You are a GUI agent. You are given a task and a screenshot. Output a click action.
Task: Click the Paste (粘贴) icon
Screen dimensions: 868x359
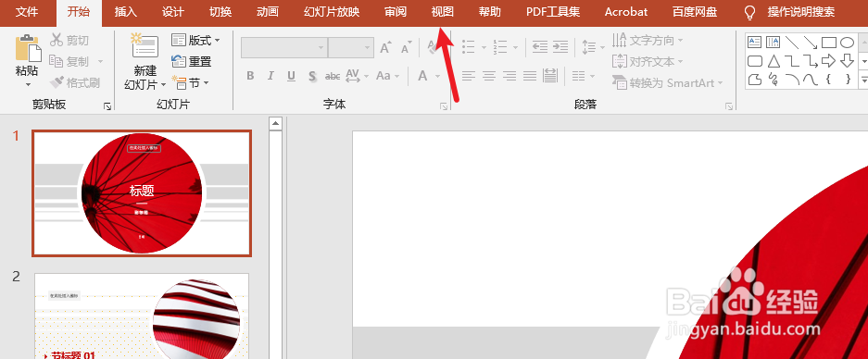pos(28,48)
